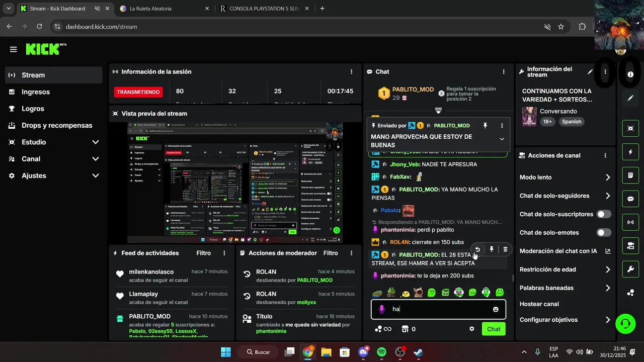Open the Chat panel three-dot menu
This screenshot has width=644, height=362.
(x=504, y=72)
